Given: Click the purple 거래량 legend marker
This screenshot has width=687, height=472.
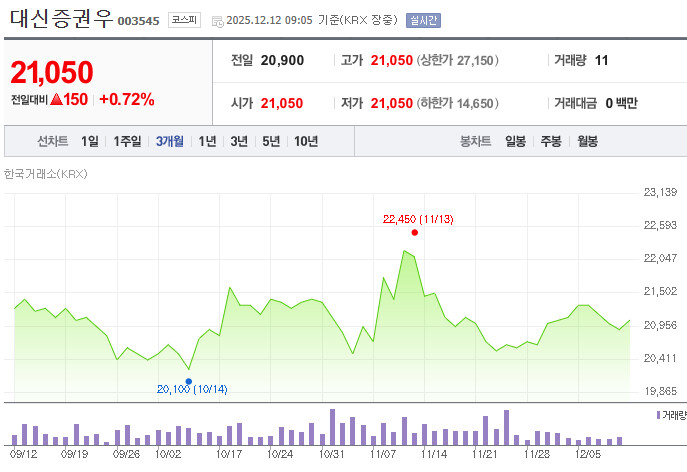Looking at the screenshot, I should tap(658, 415).
